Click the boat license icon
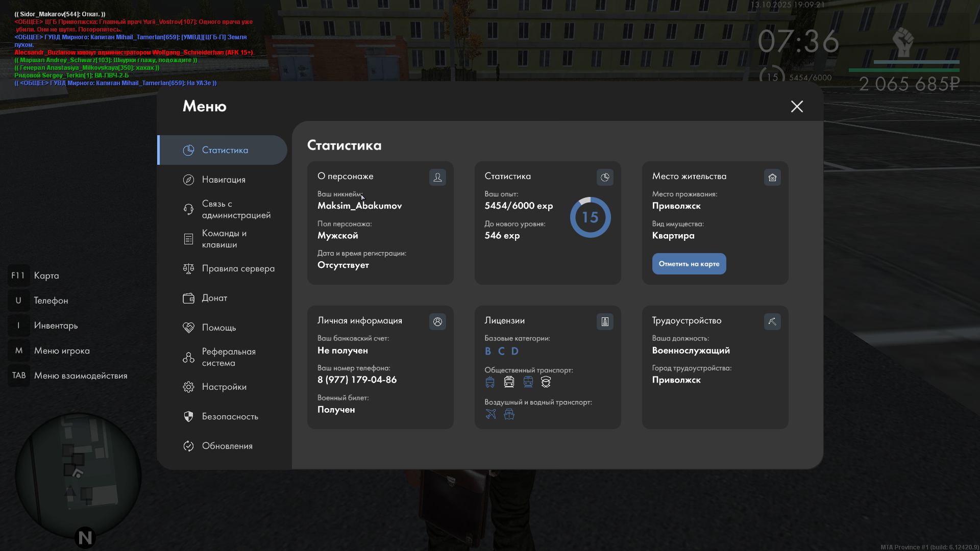 coord(509,414)
